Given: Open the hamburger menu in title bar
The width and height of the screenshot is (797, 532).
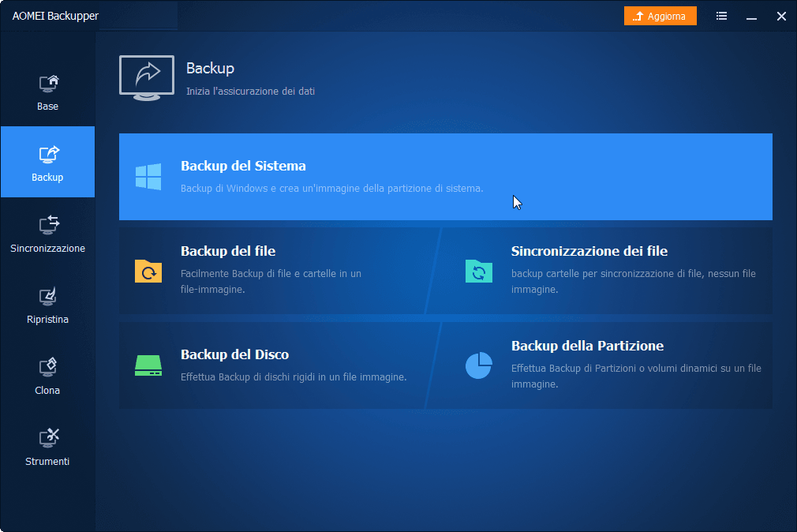Looking at the screenshot, I should (x=721, y=17).
